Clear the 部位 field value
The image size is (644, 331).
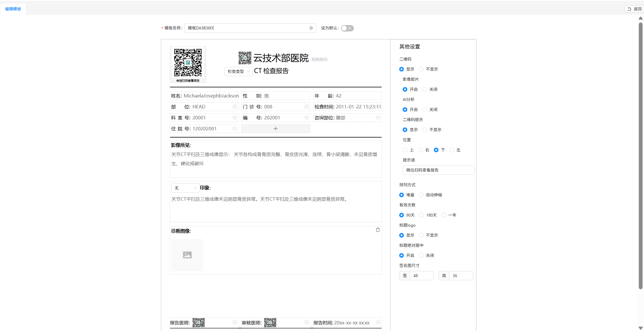234,106
